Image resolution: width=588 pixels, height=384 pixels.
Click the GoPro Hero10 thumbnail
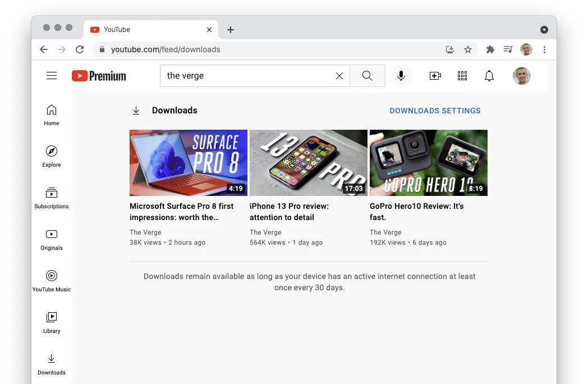(x=428, y=163)
